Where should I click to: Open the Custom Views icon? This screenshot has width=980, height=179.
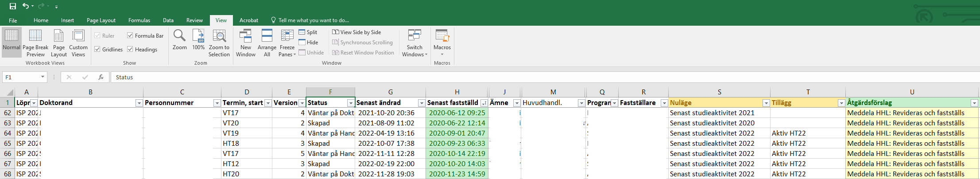click(x=78, y=43)
